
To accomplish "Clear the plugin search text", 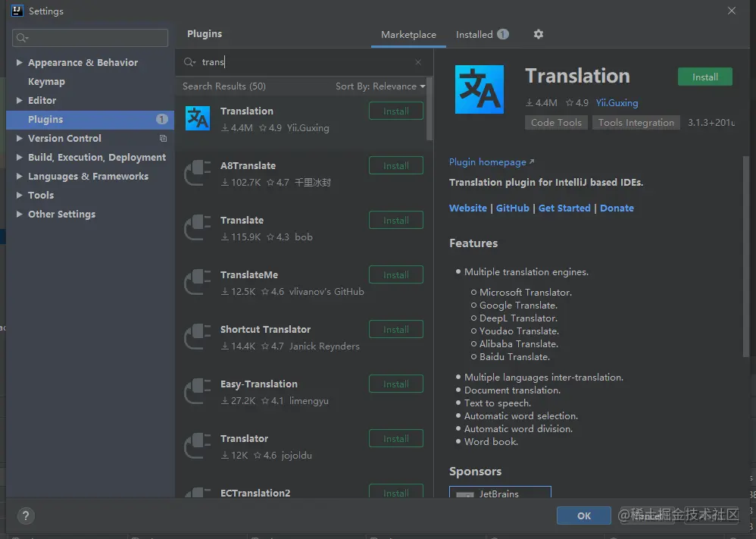I will [418, 62].
